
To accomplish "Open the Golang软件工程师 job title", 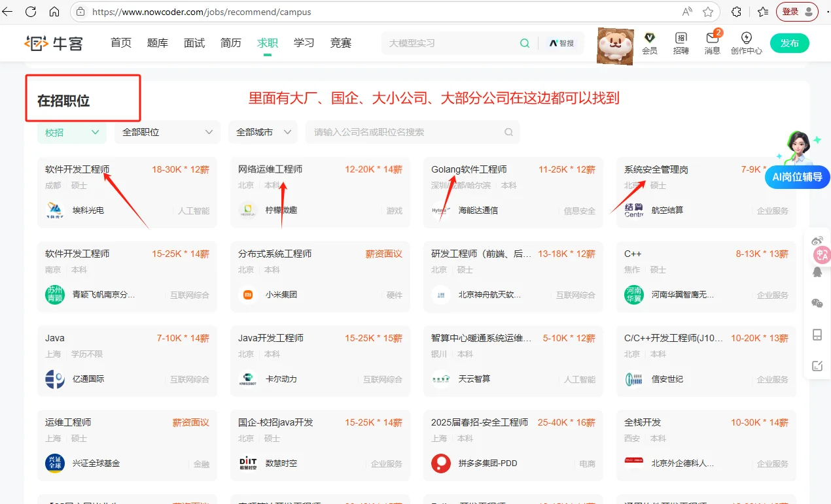I will click(x=469, y=169).
